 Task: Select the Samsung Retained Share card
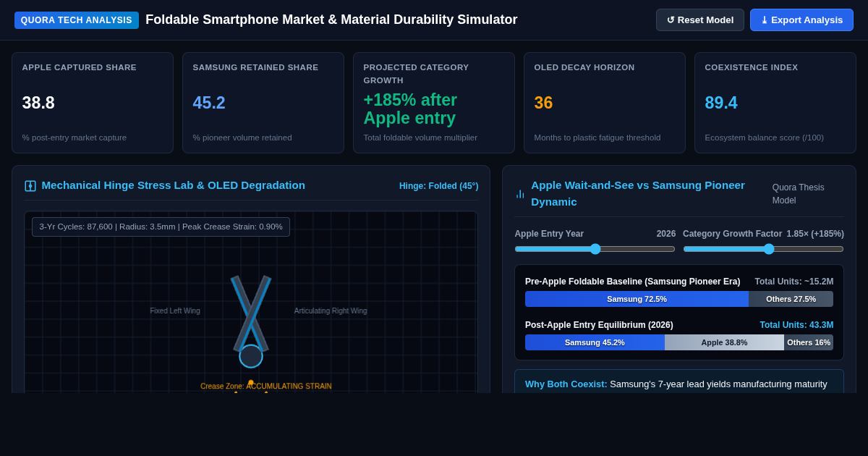pyautogui.click(x=263, y=103)
